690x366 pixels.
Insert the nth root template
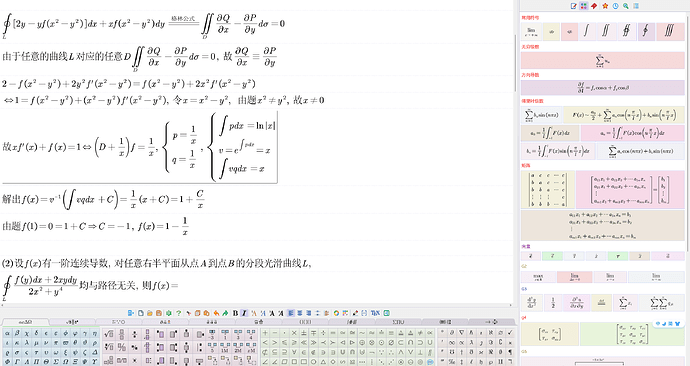(x=109, y=347)
